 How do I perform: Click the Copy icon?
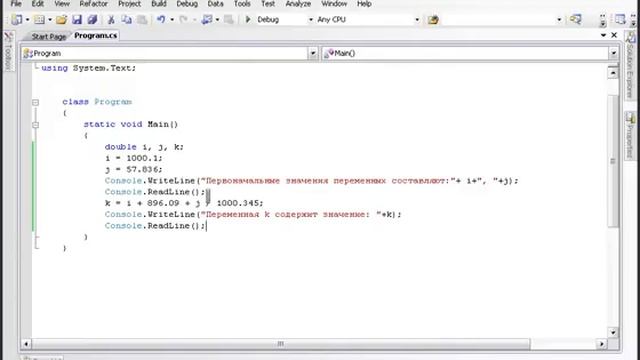[127, 19]
